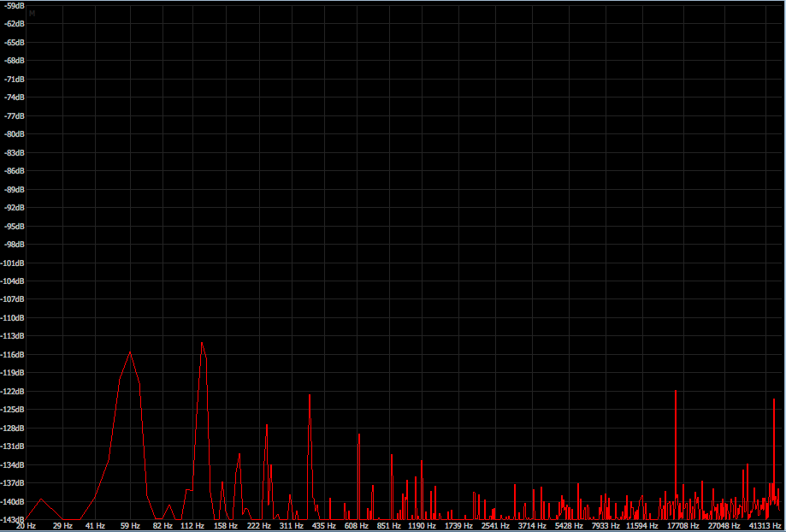Select the -125dB axis label
786x532 pixels.
click(x=13, y=410)
